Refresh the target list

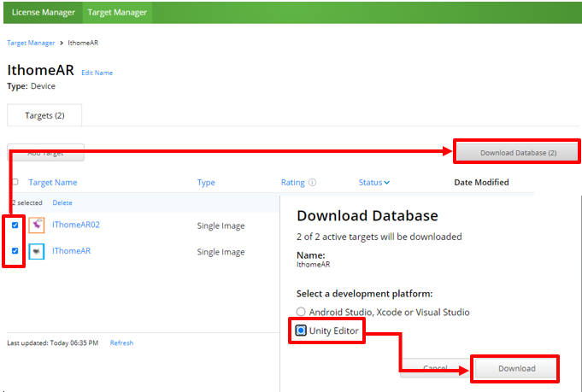click(121, 343)
